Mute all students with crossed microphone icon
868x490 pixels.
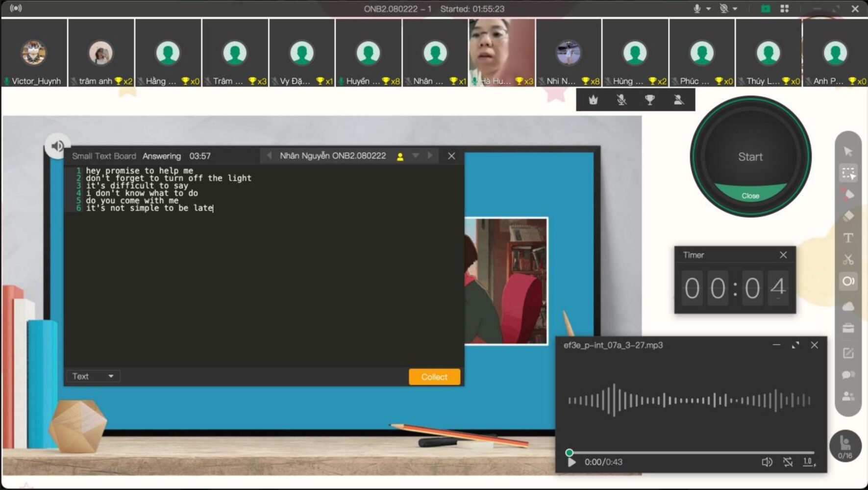621,100
